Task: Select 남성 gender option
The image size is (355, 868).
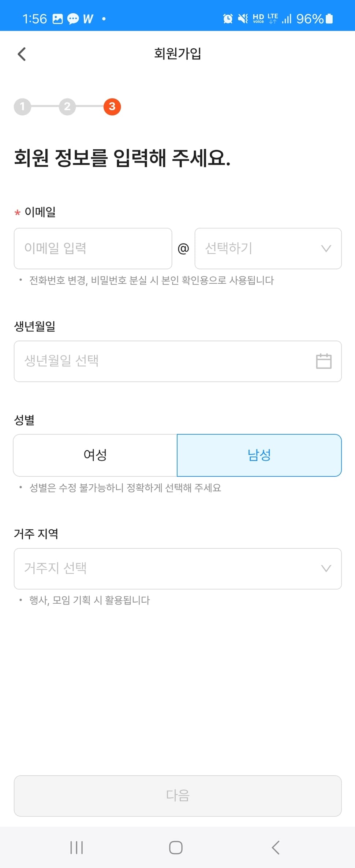Action: pos(259,455)
